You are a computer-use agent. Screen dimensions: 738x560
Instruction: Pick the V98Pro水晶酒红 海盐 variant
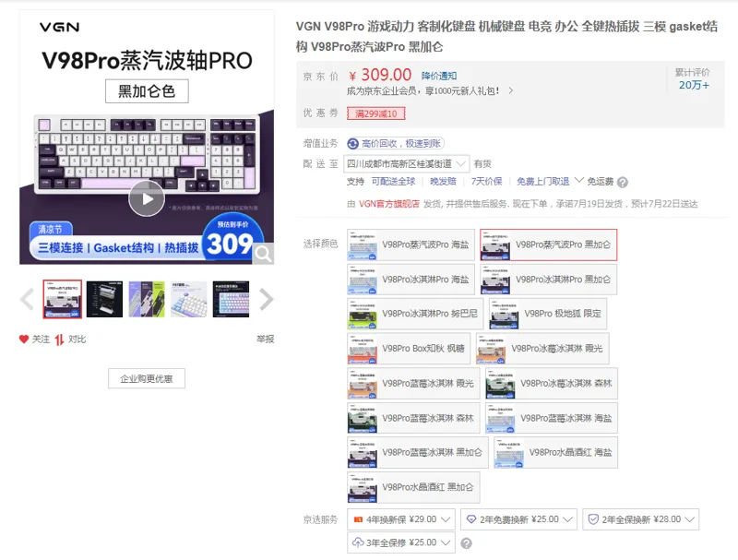pyautogui.click(x=556, y=453)
